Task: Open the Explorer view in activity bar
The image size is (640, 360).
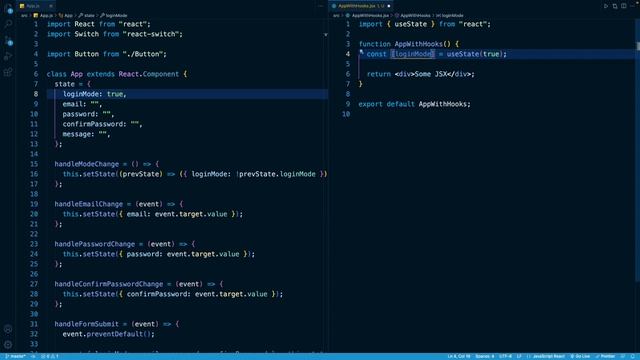Action: [8, 9]
